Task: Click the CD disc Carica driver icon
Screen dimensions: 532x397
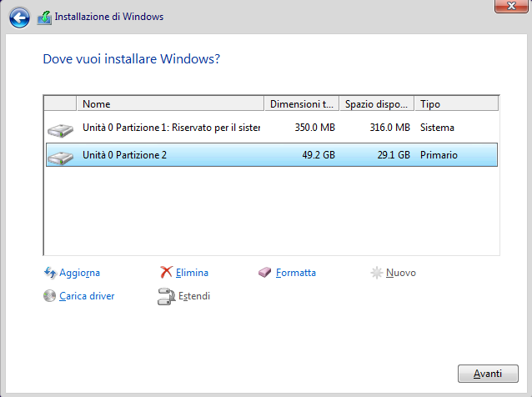Action: [49, 296]
